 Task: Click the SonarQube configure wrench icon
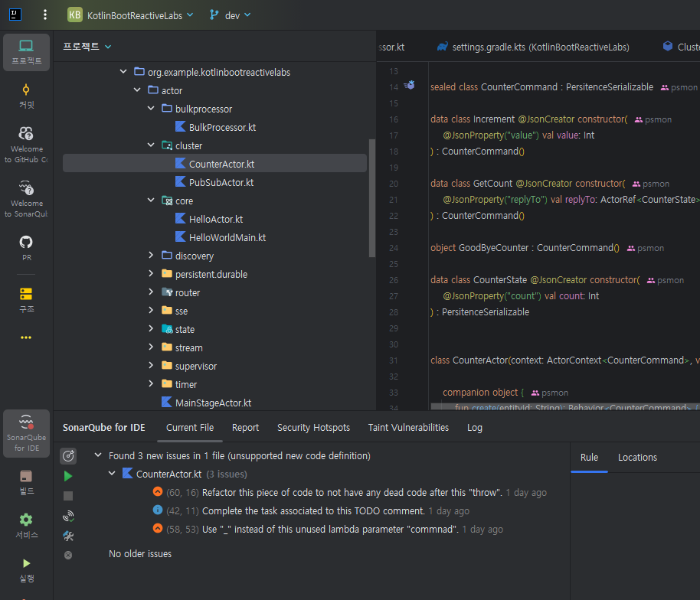click(x=68, y=536)
